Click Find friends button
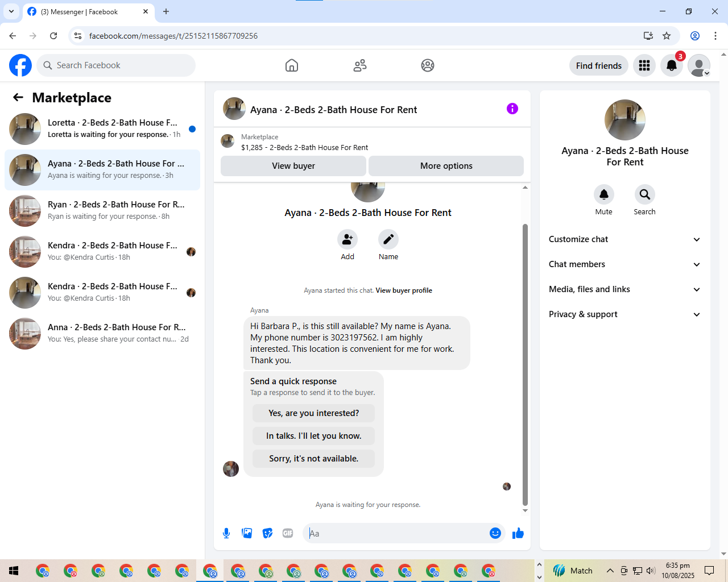Viewport: 728px width, 582px height. click(599, 65)
